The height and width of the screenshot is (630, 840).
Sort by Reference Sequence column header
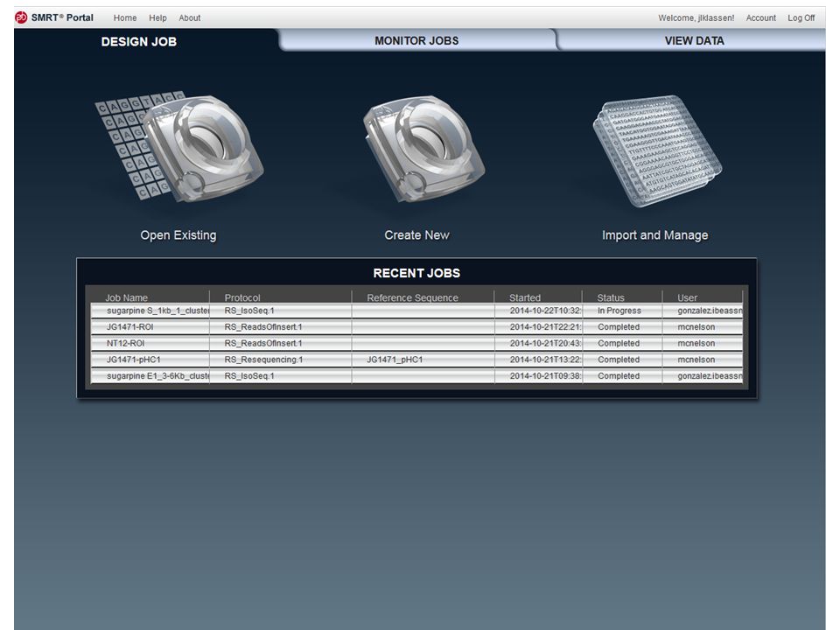click(x=412, y=297)
